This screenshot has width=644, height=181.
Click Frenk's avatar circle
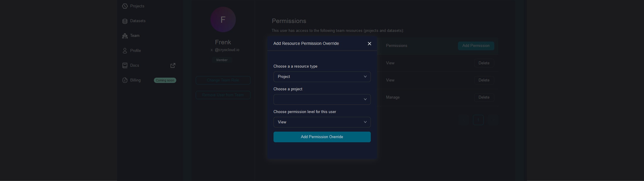tap(223, 19)
